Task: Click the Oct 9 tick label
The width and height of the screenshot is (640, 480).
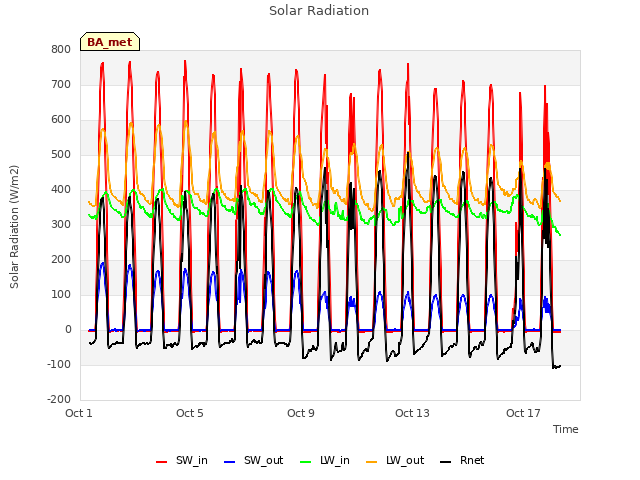Action: [x=301, y=413]
